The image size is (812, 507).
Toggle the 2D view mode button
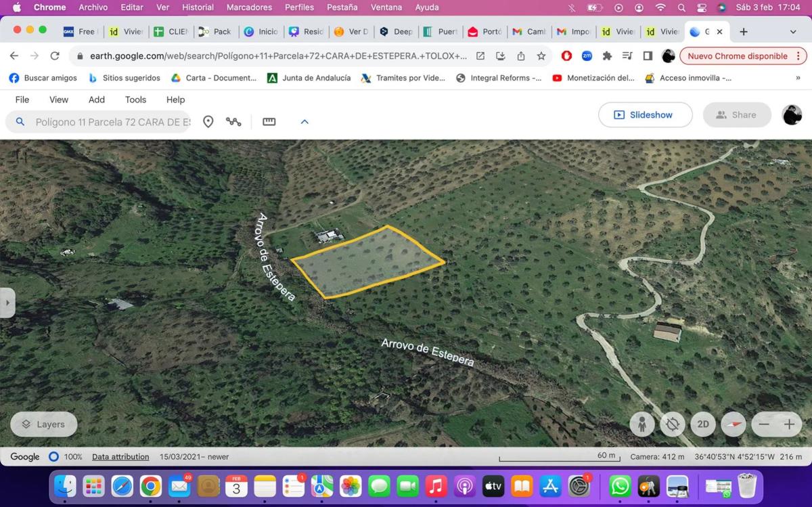(703, 424)
